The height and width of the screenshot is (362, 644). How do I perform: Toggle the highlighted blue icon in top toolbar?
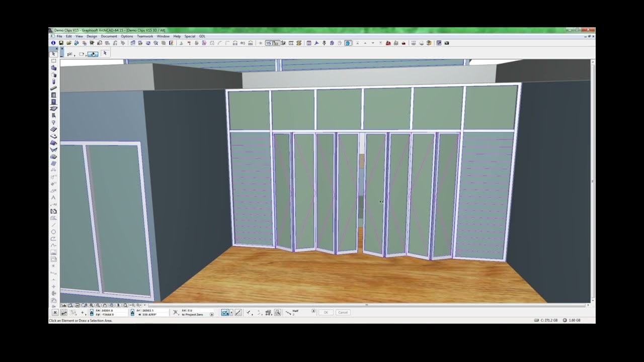(348, 43)
